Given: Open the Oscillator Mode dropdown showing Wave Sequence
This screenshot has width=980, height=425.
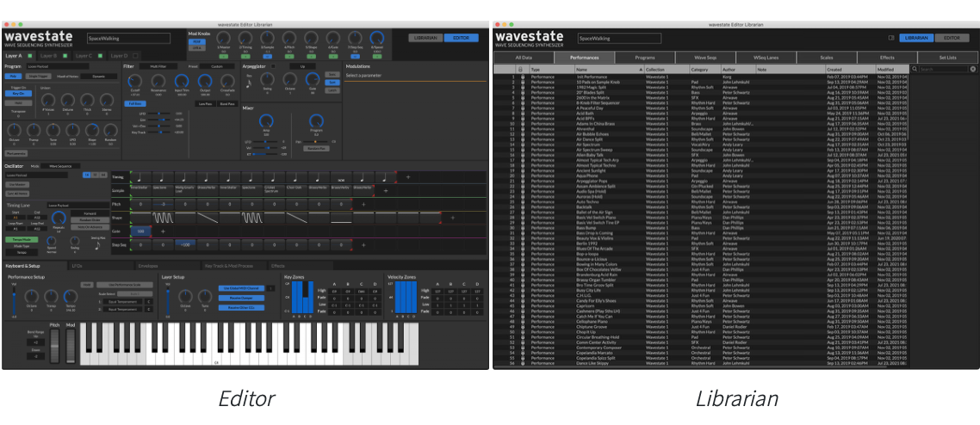Looking at the screenshot, I should [61, 167].
